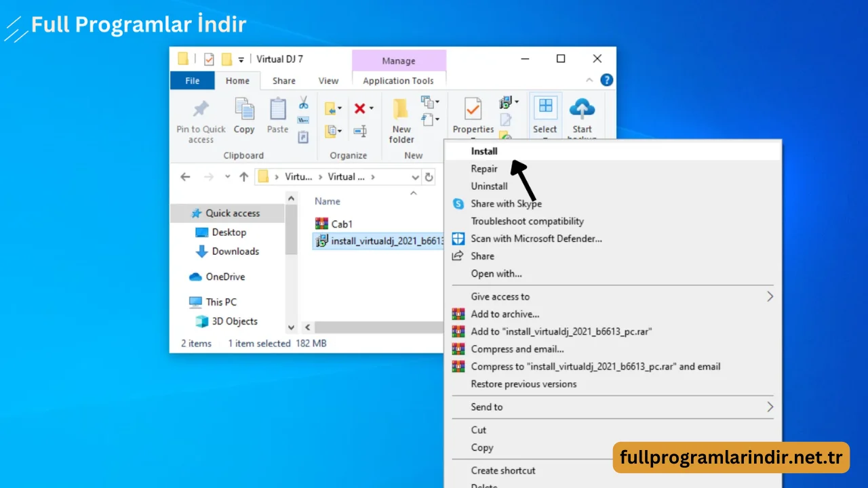
Task: Refresh the folder with the refresh icon
Action: pyautogui.click(x=429, y=177)
